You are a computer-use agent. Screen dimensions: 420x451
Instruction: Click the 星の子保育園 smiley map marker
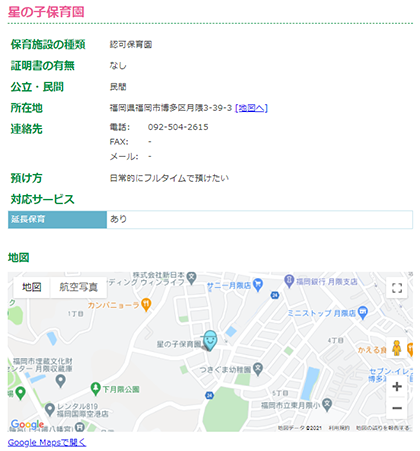(210, 340)
